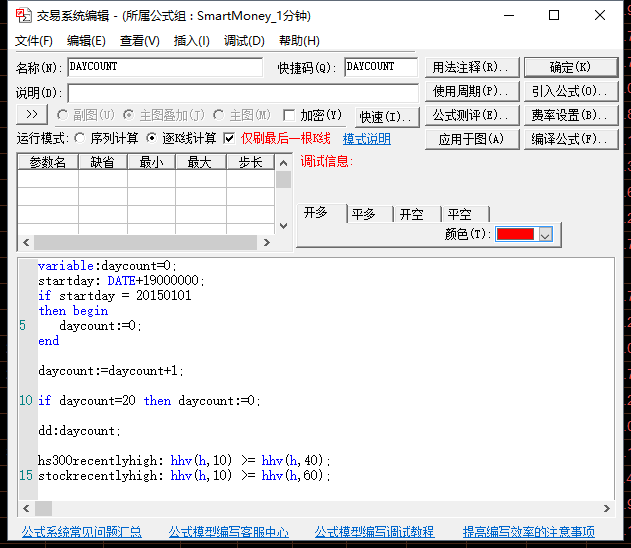Click code line 'daycount:=daycount+1;'
This screenshot has height=548, width=631.
111,371
